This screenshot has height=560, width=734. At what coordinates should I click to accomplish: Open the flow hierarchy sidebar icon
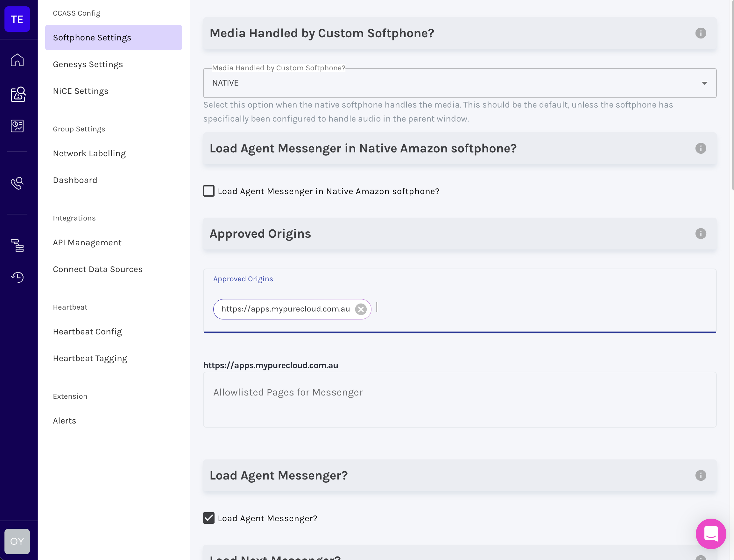(x=17, y=246)
